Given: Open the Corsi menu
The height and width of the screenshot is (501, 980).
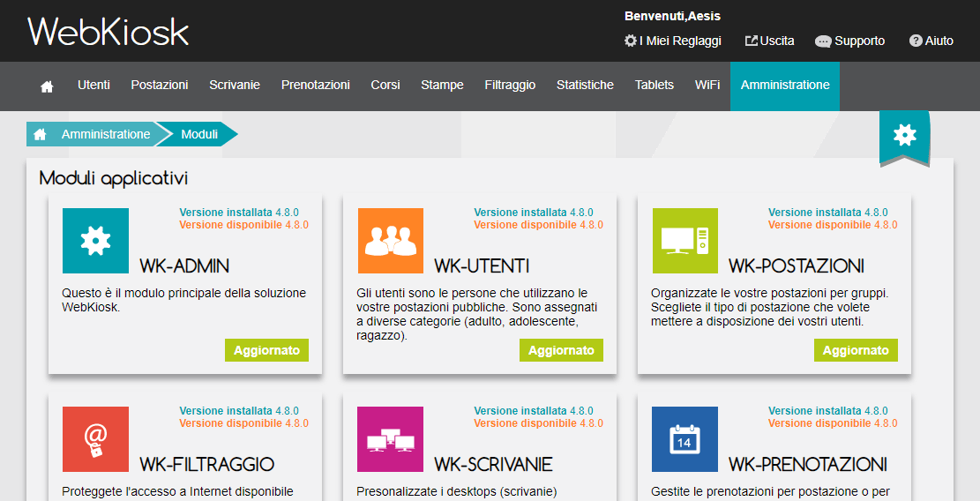Looking at the screenshot, I should pyautogui.click(x=385, y=85).
